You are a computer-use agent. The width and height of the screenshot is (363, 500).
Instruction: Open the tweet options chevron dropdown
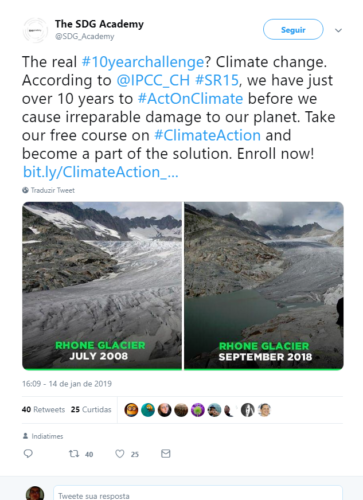338,30
